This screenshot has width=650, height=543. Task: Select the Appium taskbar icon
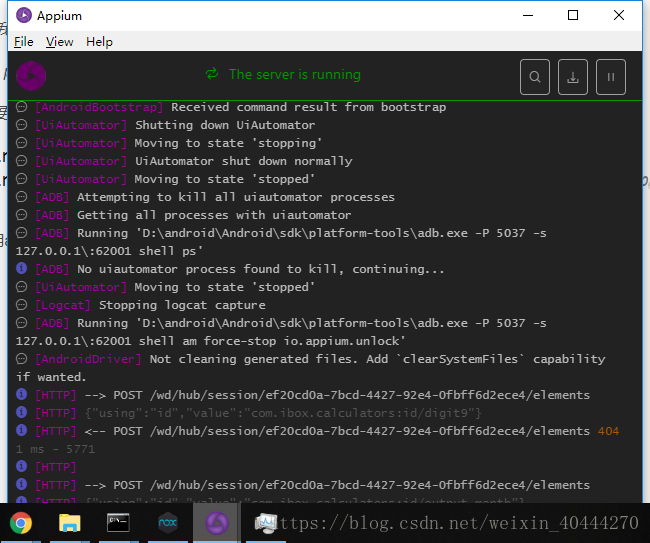216,523
